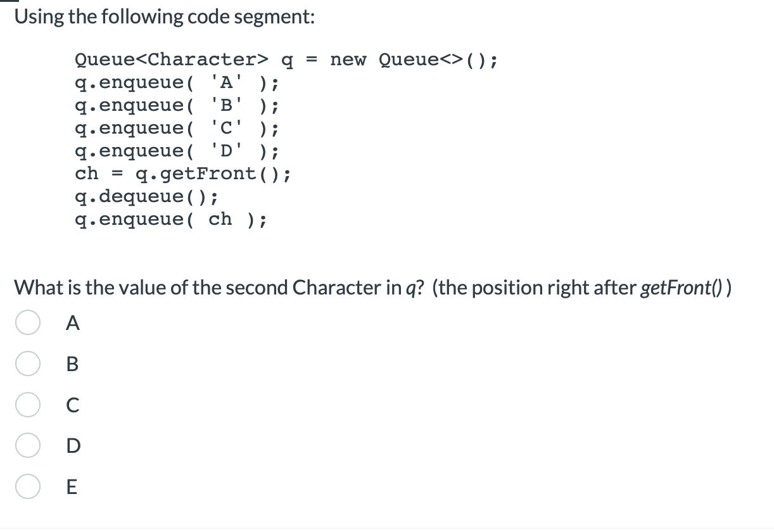Select answer choice D
Screen dimensions: 774x532
pyautogui.click(x=28, y=446)
